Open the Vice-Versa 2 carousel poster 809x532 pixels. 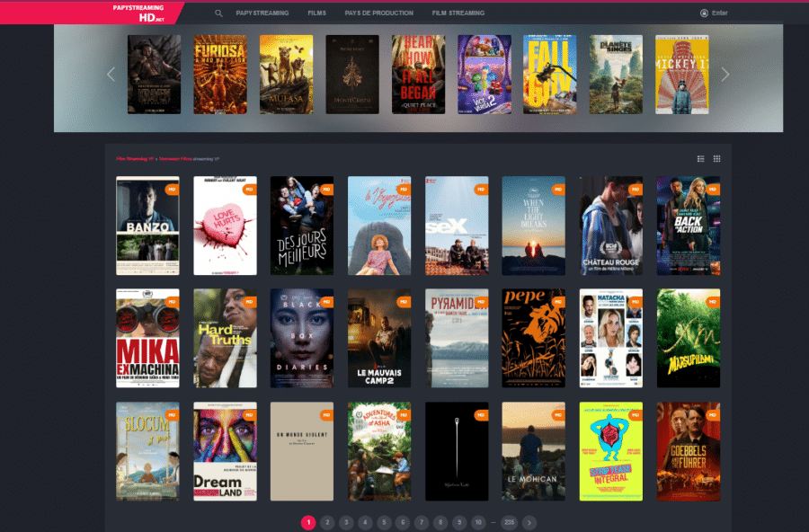485,75
